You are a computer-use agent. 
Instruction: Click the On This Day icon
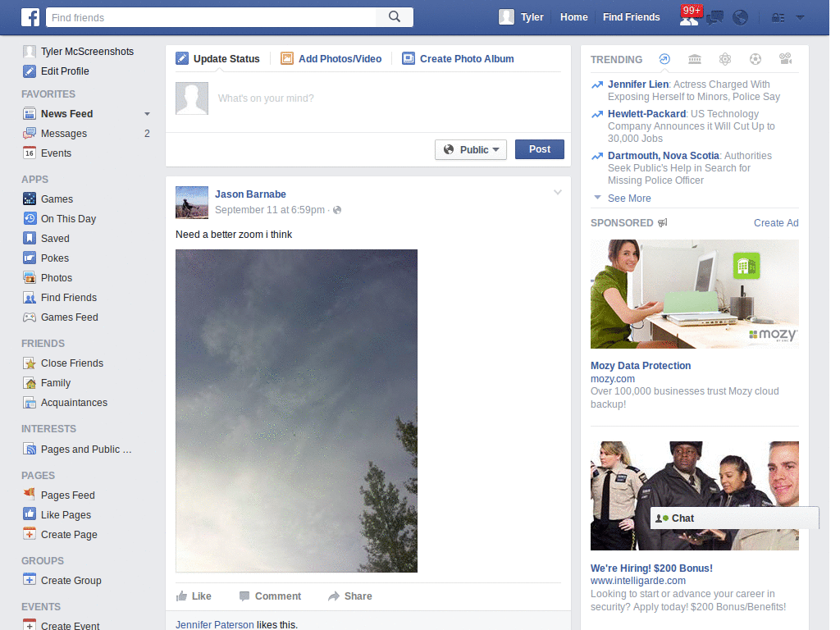point(30,218)
